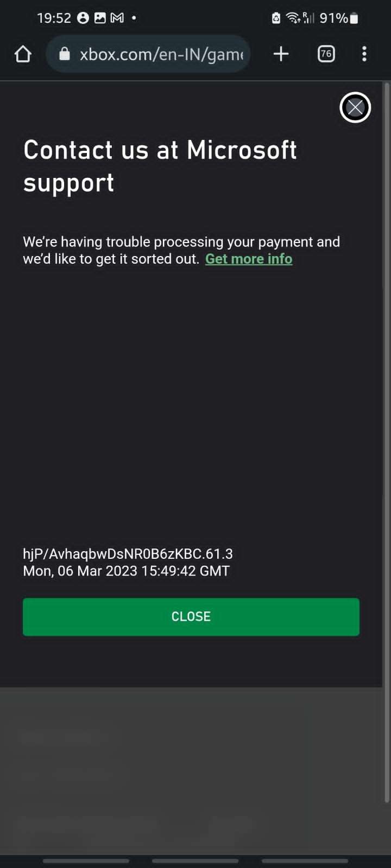This screenshot has width=391, height=868.
Task: Open the tab switcher showing 76 tabs
Action: pyautogui.click(x=326, y=54)
